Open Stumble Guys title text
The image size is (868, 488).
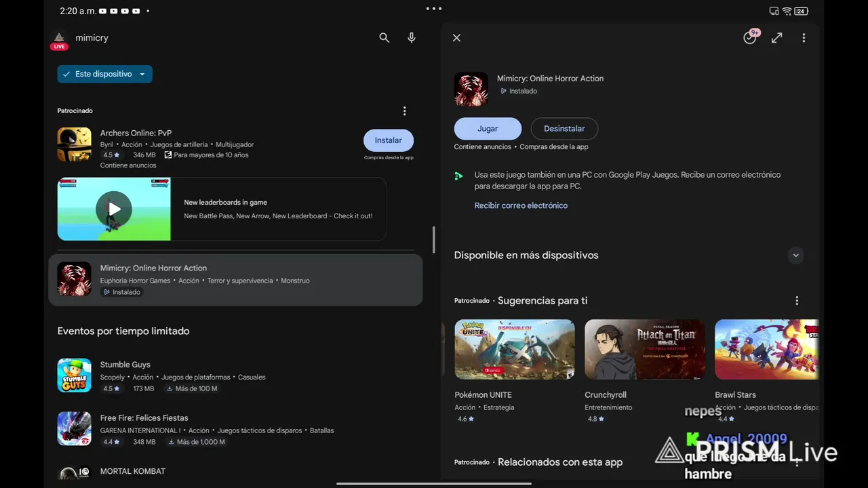(x=125, y=365)
